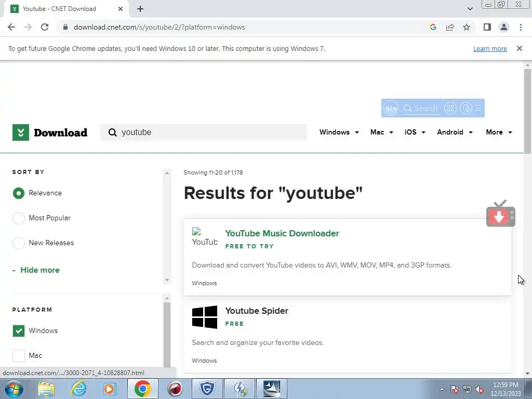
Task: Click the platform filter scrollbar thumb
Action: 167,334
